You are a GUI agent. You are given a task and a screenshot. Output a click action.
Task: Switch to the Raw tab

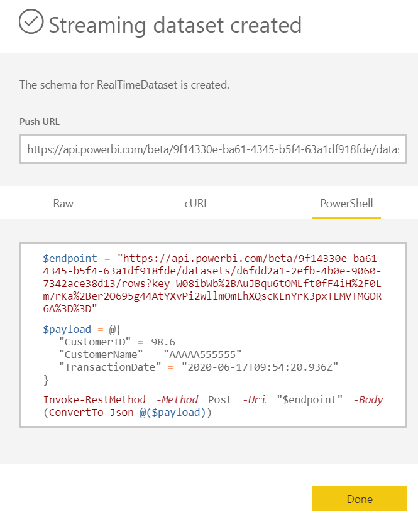point(63,203)
